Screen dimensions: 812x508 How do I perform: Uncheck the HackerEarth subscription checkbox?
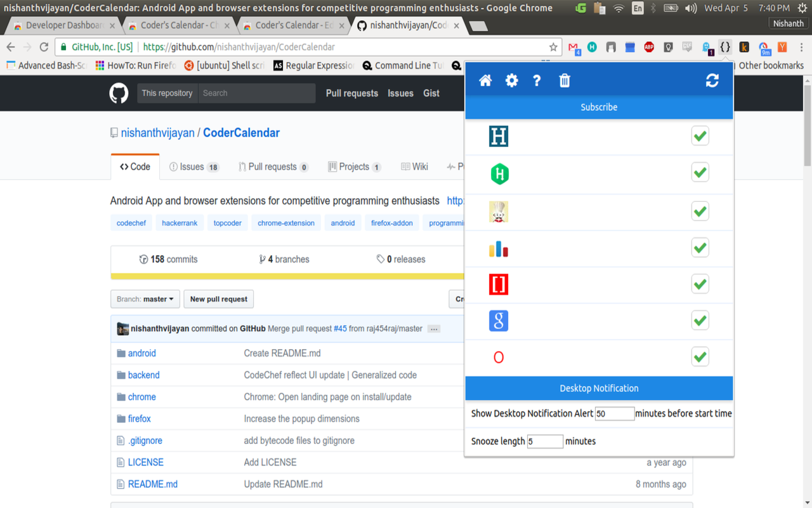point(700,136)
